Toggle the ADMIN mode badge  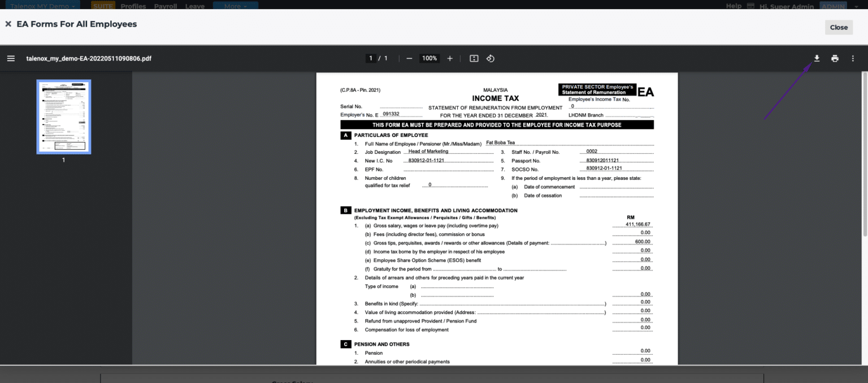pyautogui.click(x=833, y=6)
